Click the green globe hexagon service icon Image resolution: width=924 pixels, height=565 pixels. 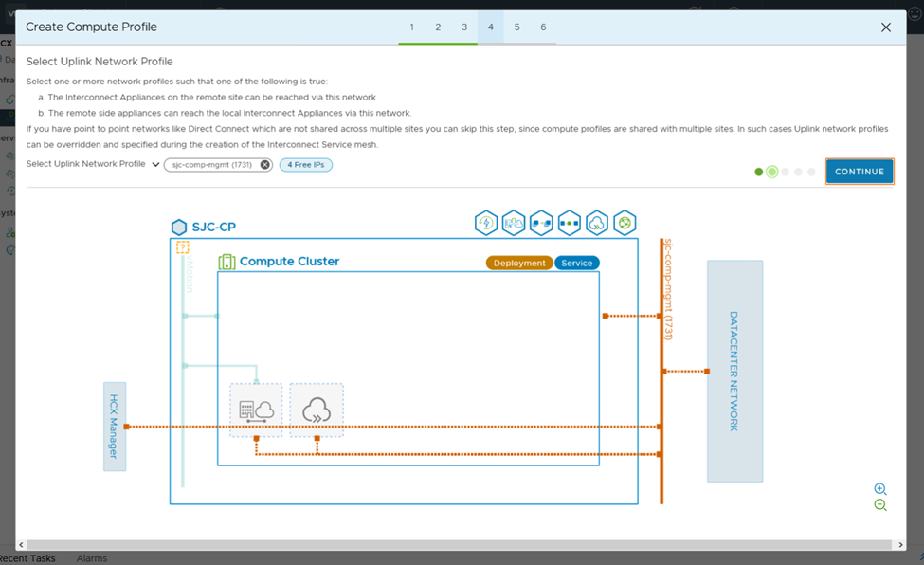coord(625,223)
